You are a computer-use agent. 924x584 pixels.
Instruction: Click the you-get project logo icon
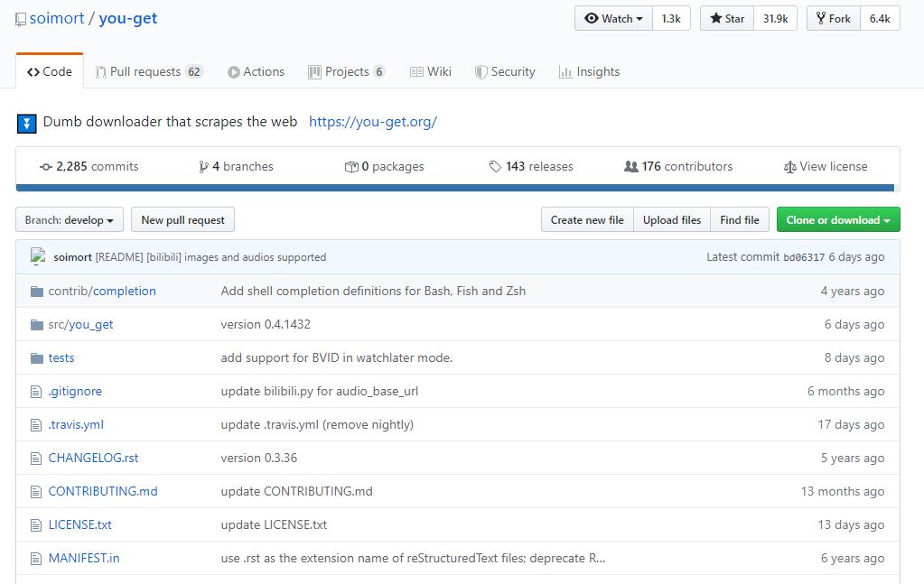(x=27, y=124)
